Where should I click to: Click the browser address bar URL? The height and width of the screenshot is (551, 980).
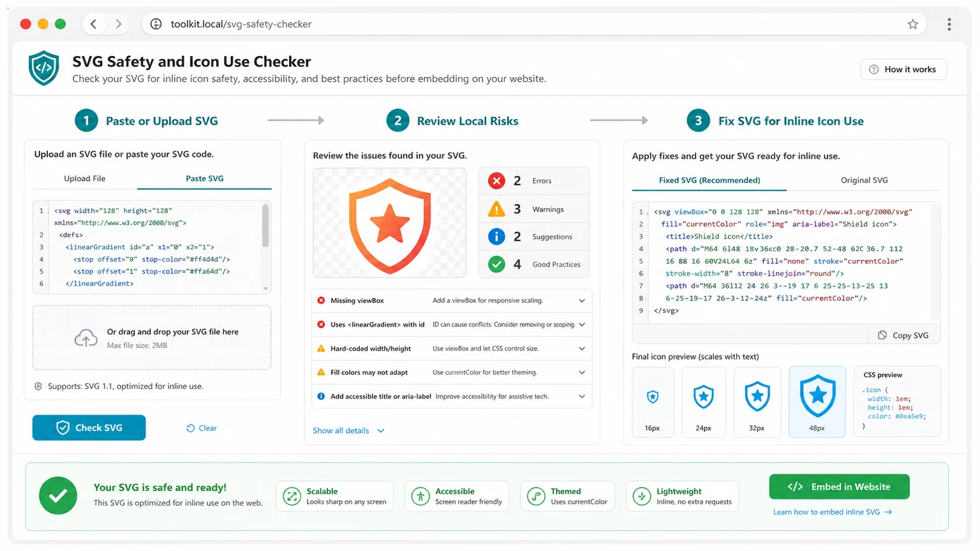[x=241, y=24]
